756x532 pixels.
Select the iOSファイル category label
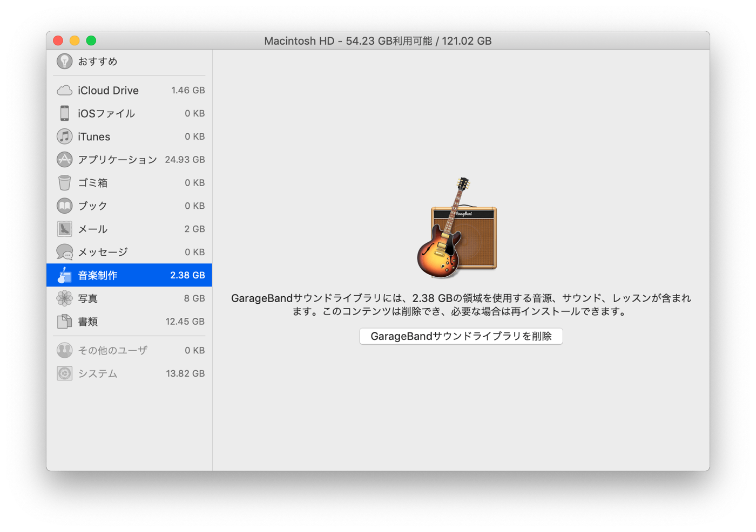(x=106, y=113)
